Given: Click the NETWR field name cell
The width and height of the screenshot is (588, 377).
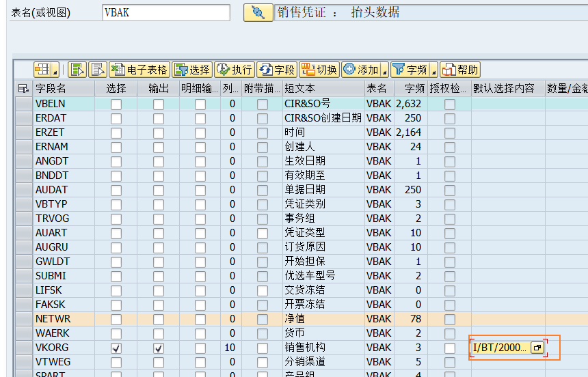Looking at the screenshot, I should pyautogui.click(x=64, y=319).
